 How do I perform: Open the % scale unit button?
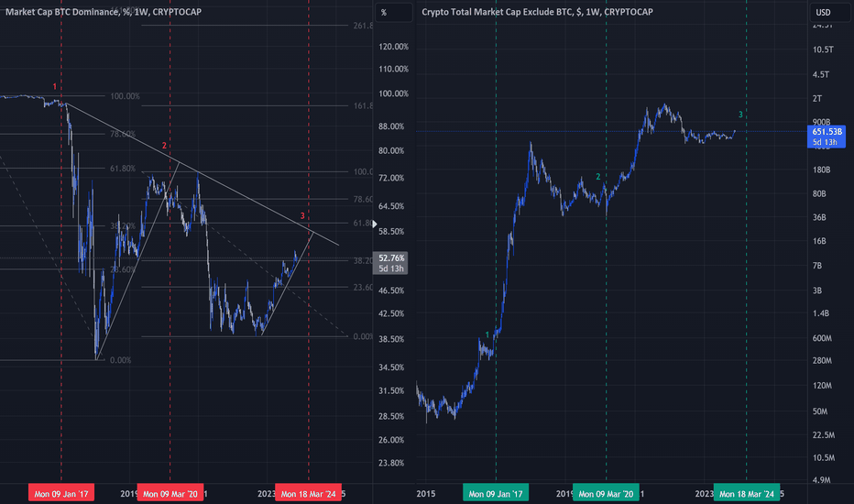click(x=394, y=13)
